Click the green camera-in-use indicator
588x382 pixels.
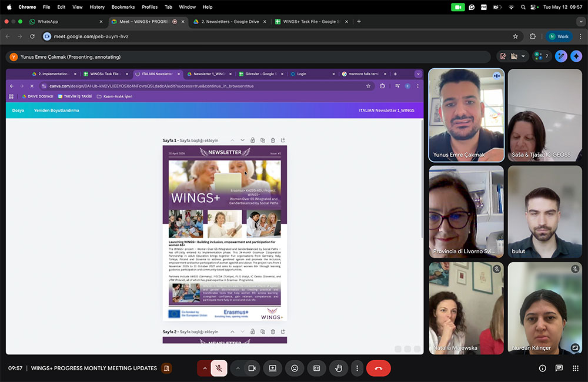coord(457,7)
